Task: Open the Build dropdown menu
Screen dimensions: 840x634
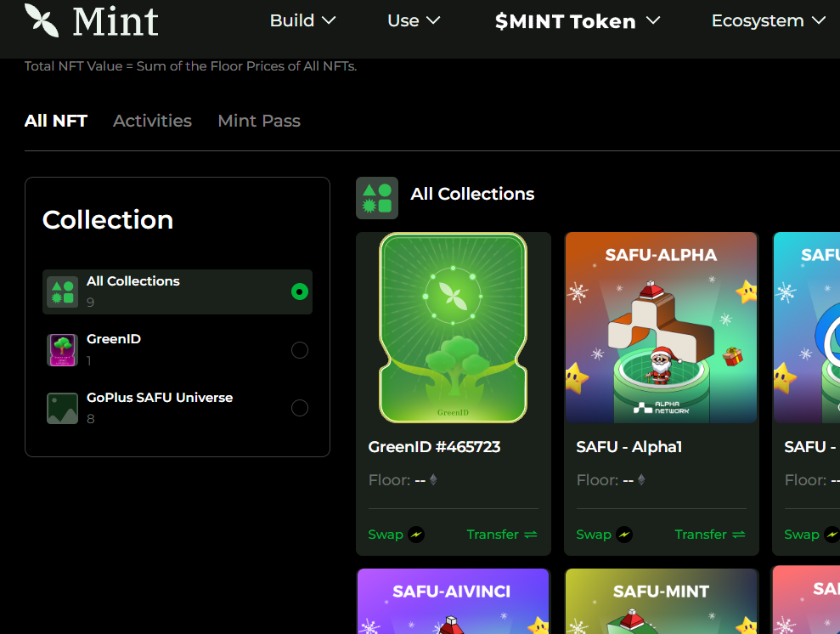Action: click(x=302, y=20)
